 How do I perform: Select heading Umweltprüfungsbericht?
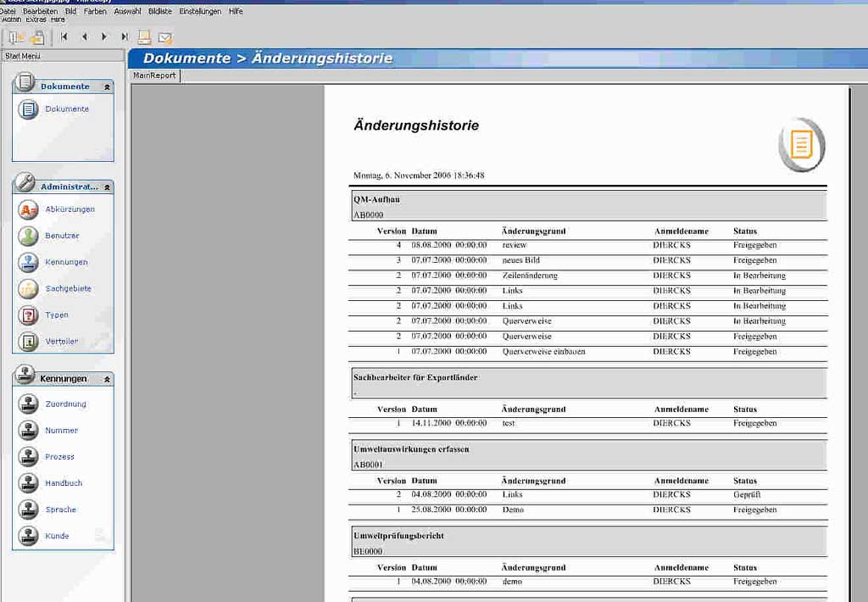398,536
